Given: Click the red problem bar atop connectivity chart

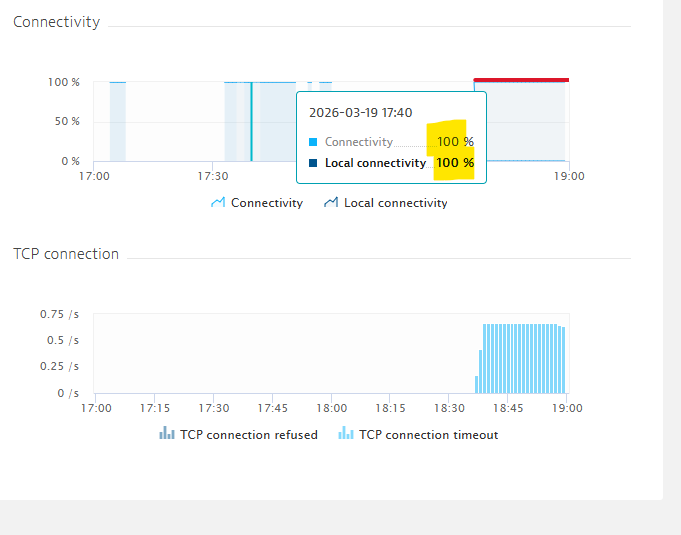Looking at the screenshot, I should click(521, 80).
